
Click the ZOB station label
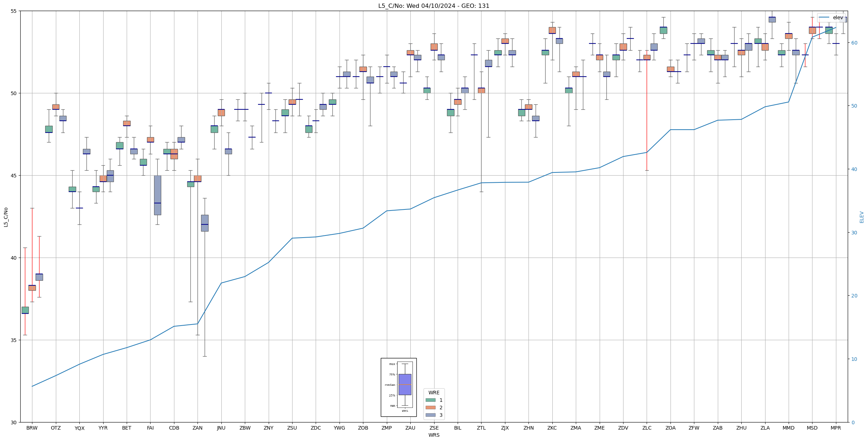[363, 428]
